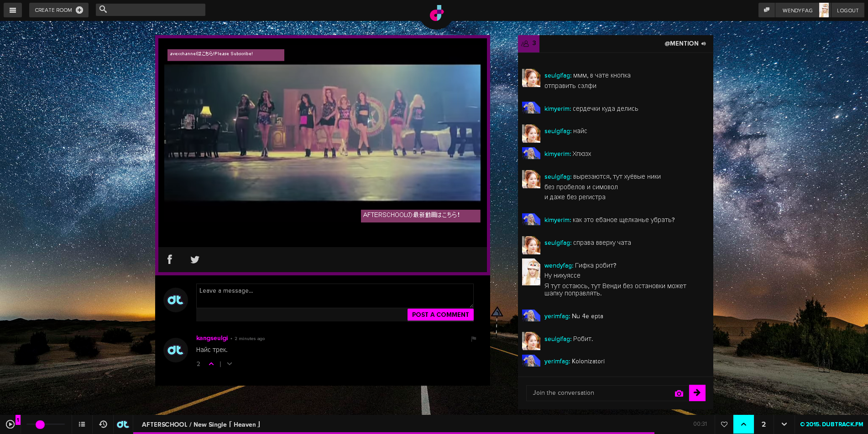Image resolution: width=868 pixels, height=434 pixels.
Task: Click the AFTERSCHOOL video annotation banner
Action: [x=420, y=216]
